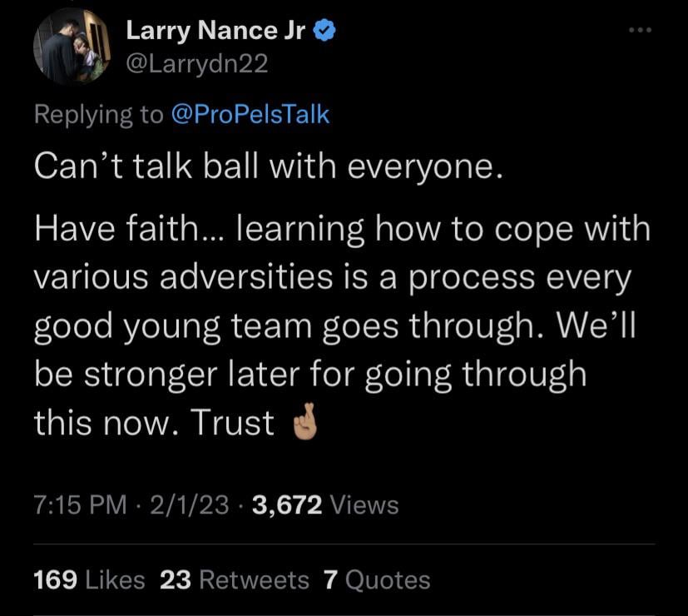
Task: Click the blue verified badge
Action: [x=329, y=32]
